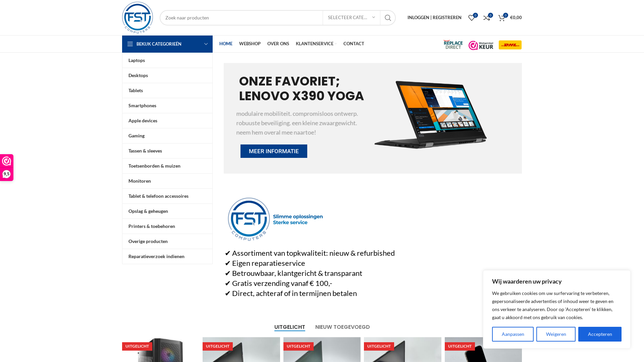The width and height of the screenshot is (644, 362).
Task: Open the wishlist heart icon
Action: pos(472,18)
